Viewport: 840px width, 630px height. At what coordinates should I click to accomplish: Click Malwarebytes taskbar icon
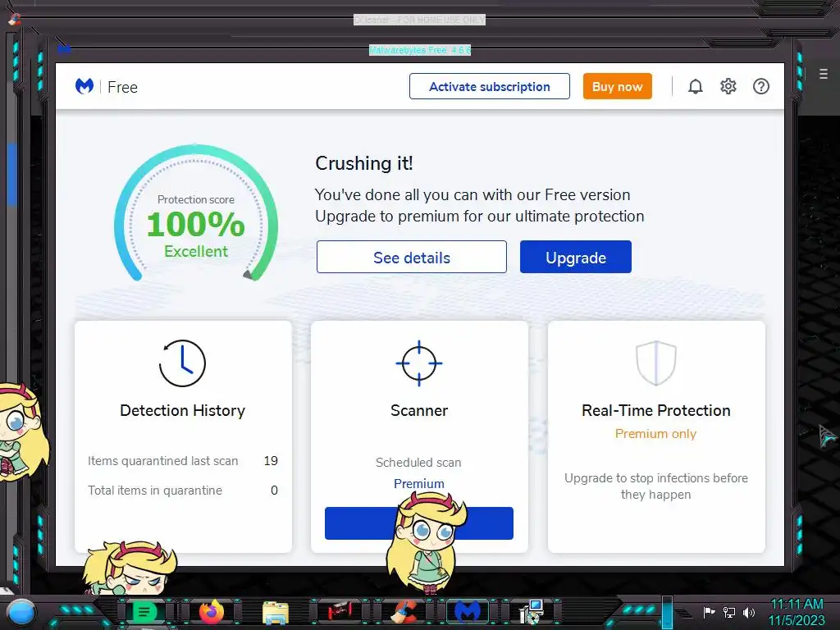point(467,611)
